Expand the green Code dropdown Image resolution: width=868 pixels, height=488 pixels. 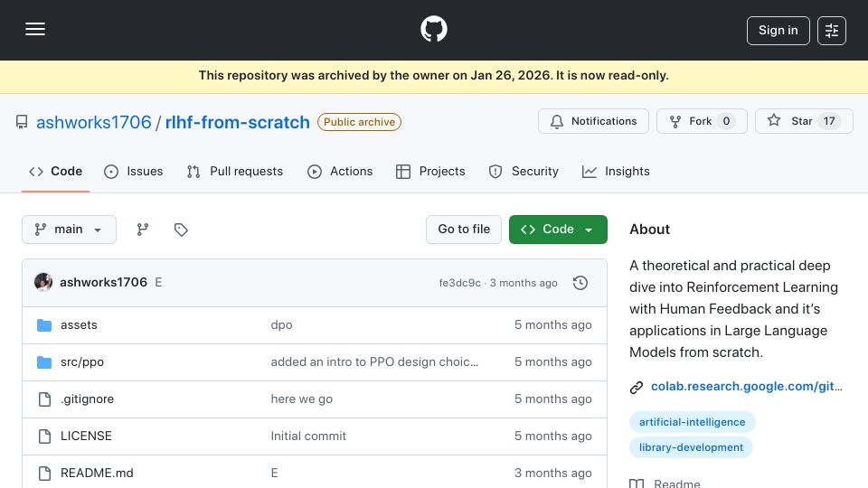click(558, 229)
